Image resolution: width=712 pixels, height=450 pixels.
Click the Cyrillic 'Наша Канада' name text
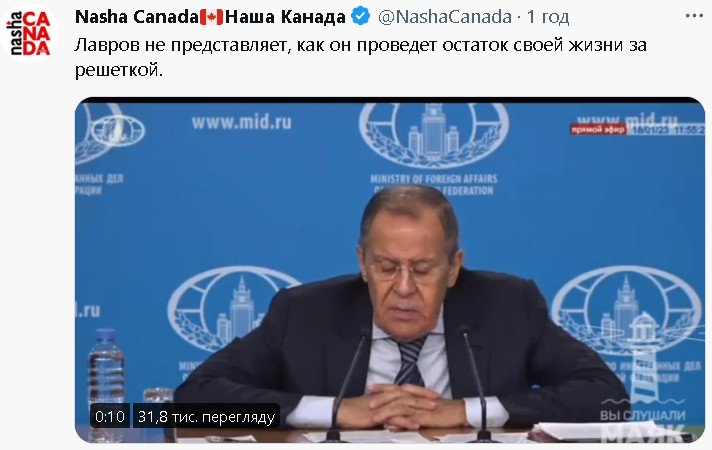(285, 17)
